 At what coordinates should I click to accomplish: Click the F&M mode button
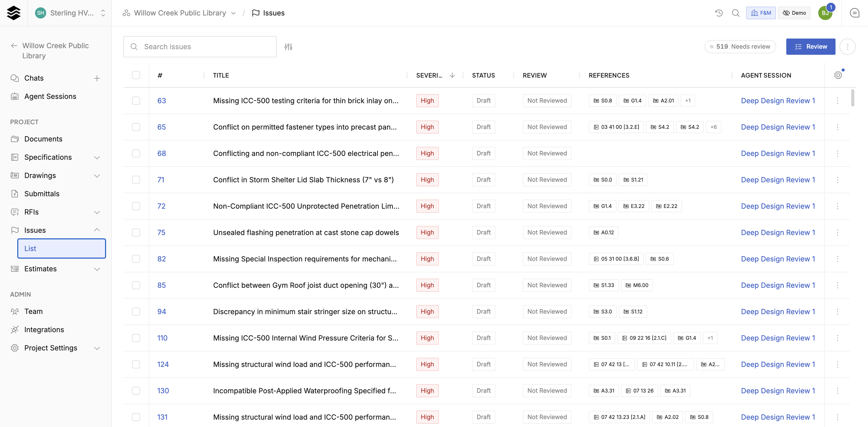(x=760, y=13)
